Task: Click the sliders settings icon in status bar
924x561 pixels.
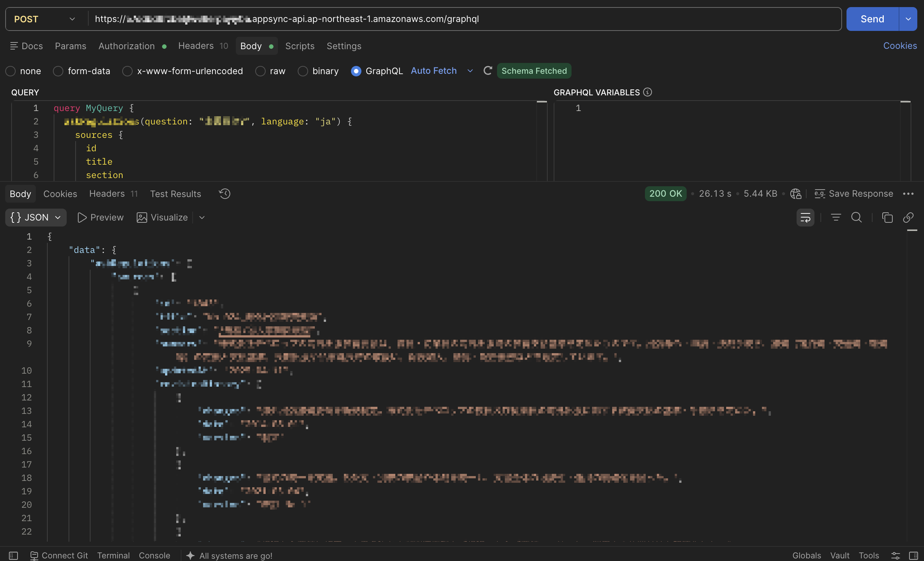Action: pos(896,555)
